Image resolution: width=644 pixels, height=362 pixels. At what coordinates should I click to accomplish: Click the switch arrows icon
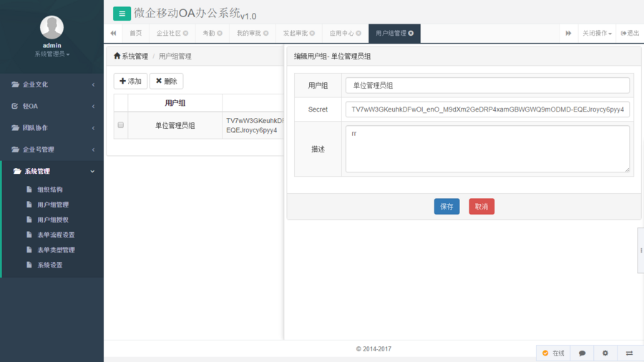629,353
